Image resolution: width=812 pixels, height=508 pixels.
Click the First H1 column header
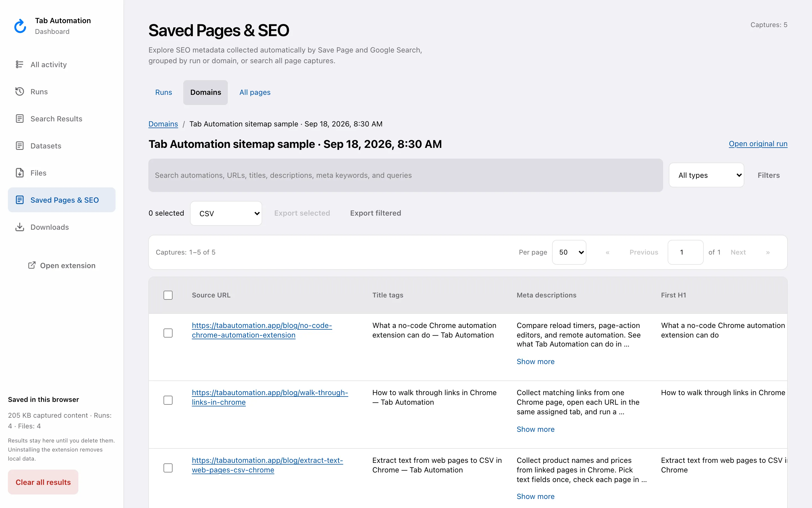673,295
